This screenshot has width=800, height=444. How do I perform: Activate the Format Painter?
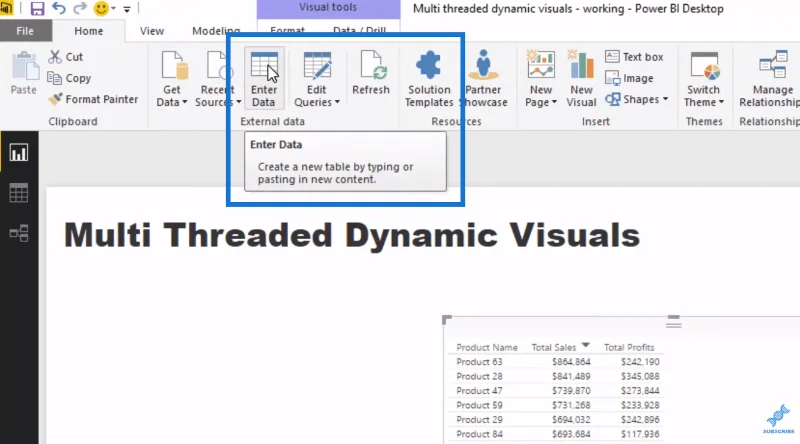click(x=93, y=99)
